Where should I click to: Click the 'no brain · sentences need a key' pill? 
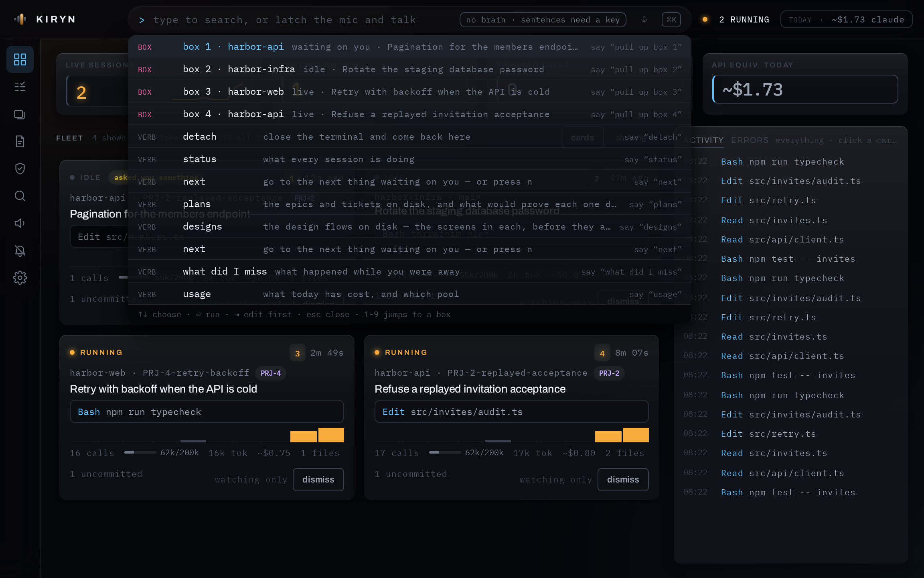[x=543, y=20]
